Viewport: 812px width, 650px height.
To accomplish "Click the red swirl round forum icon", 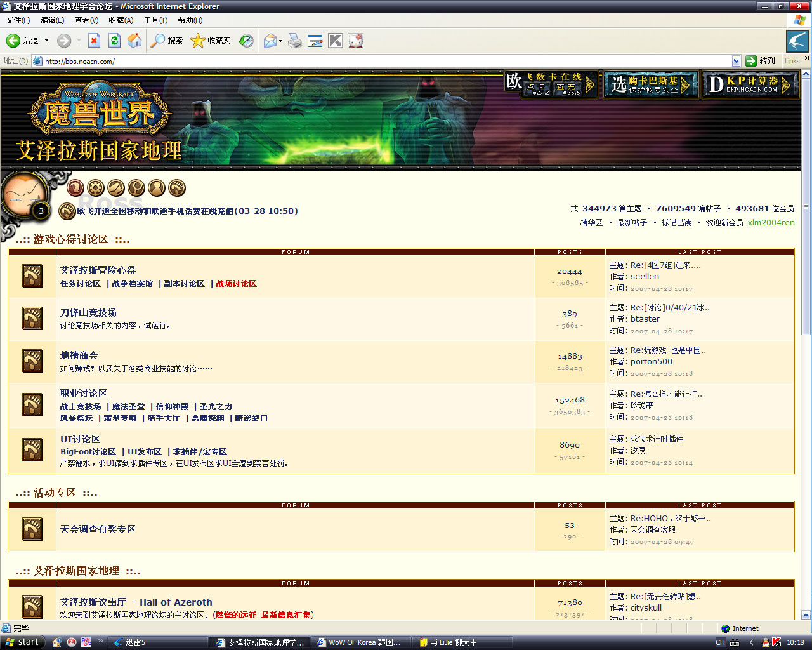I will coord(75,188).
